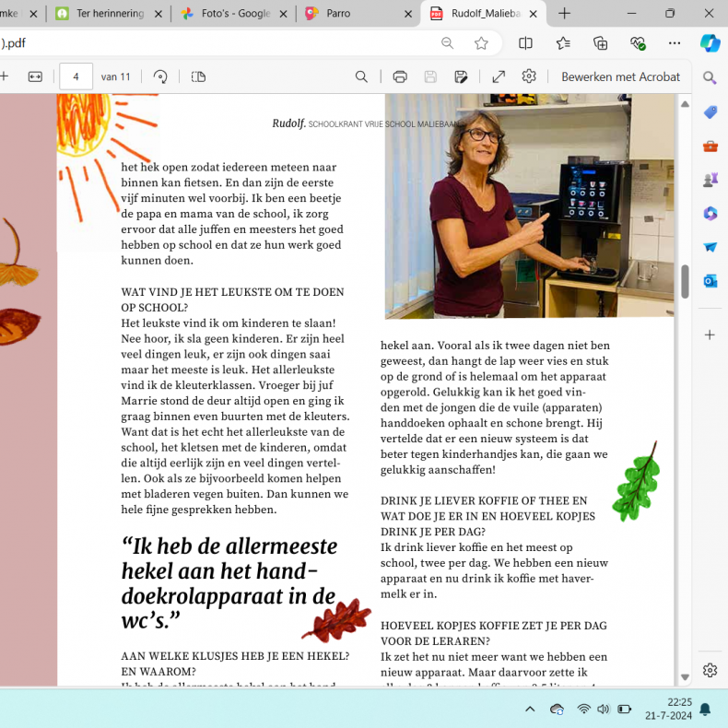Viewport: 728px width, 728px height.
Task: Open a new browser tab
Action: tap(564, 14)
